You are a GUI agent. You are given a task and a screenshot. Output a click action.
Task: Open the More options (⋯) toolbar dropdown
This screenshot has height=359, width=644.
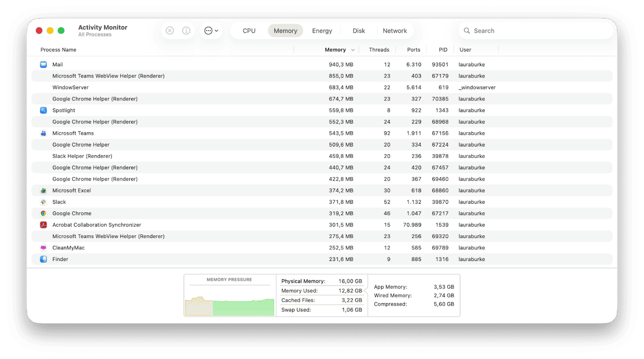211,30
